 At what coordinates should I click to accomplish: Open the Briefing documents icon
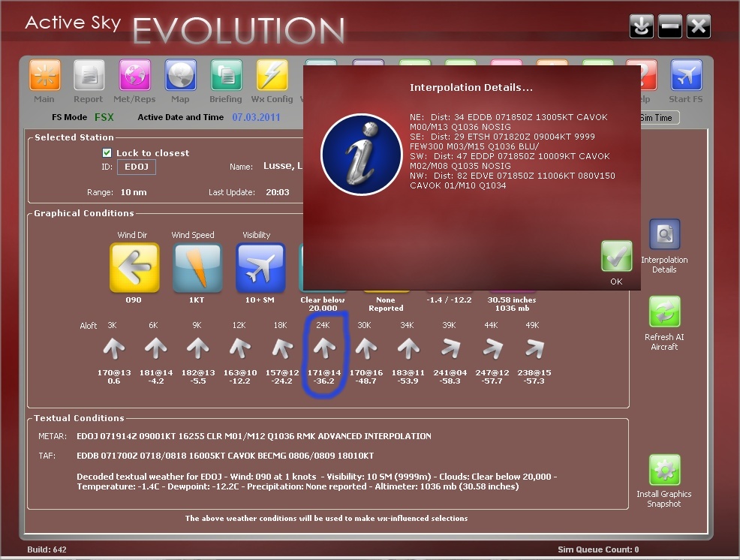tap(227, 74)
